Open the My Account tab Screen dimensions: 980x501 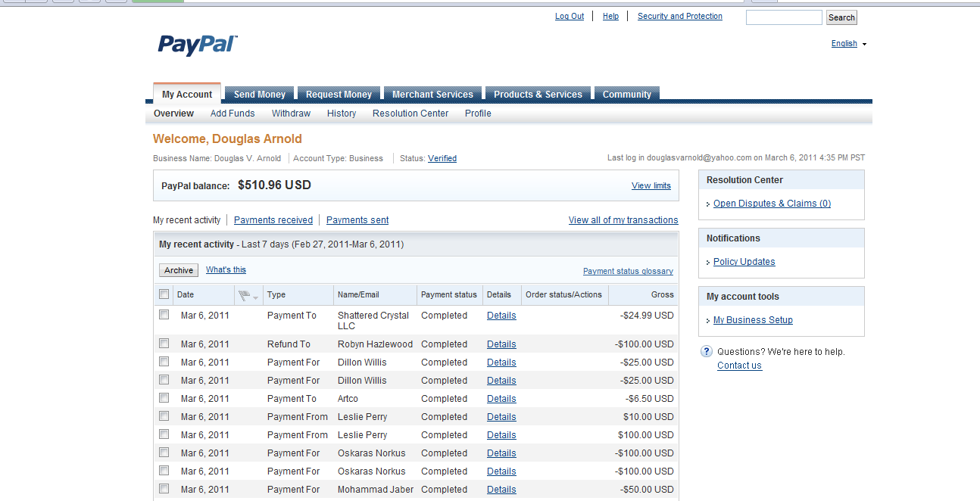[187, 94]
